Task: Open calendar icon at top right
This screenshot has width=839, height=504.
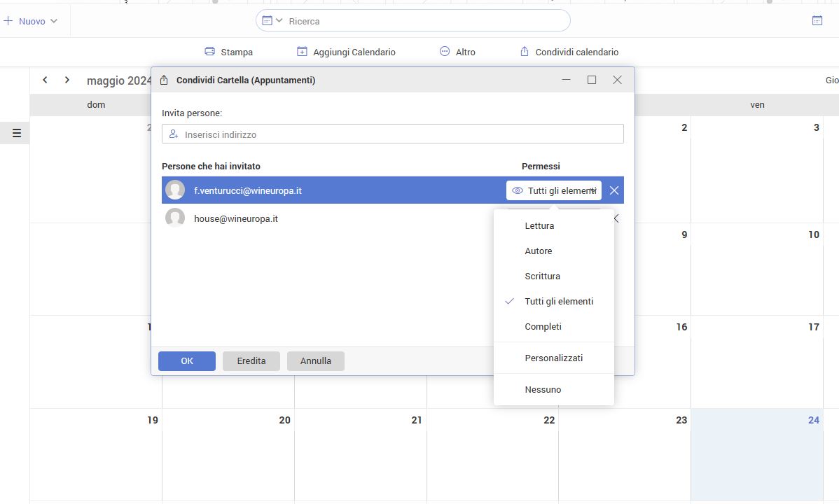Action: (x=817, y=21)
